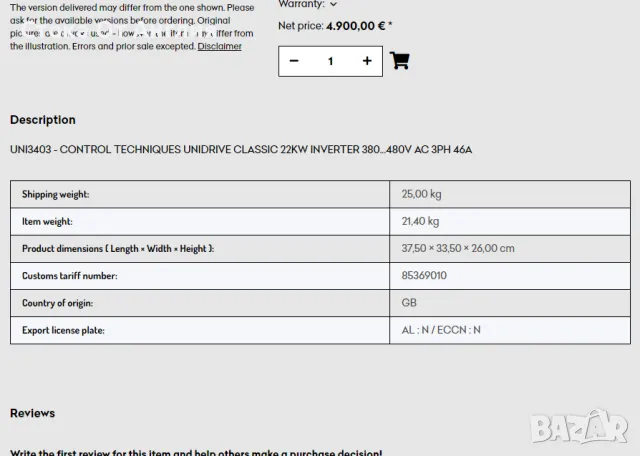The height and width of the screenshot is (456, 640).
Task: Increase quantity with the plus button
Action: point(367,61)
